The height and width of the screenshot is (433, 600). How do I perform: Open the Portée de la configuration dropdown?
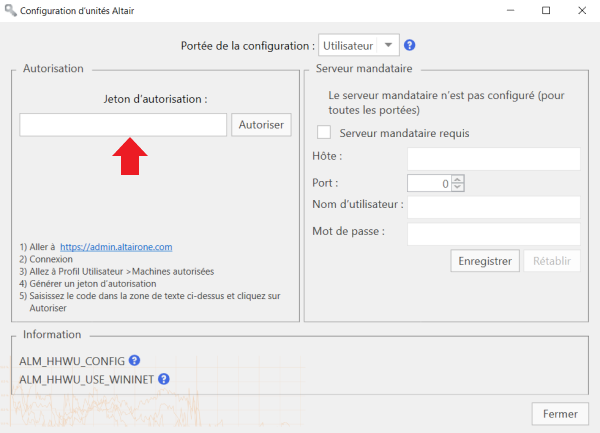[x=359, y=45]
